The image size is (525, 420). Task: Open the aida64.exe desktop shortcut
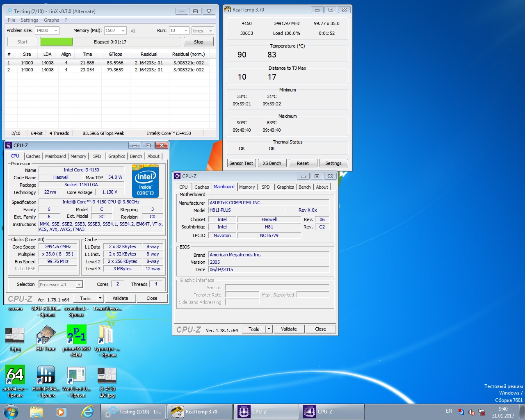click(15, 375)
